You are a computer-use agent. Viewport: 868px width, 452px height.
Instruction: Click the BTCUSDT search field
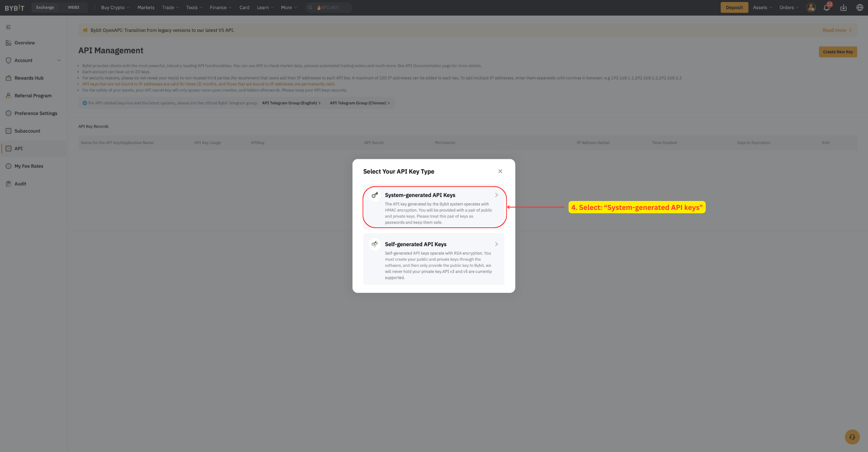[328, 8]
